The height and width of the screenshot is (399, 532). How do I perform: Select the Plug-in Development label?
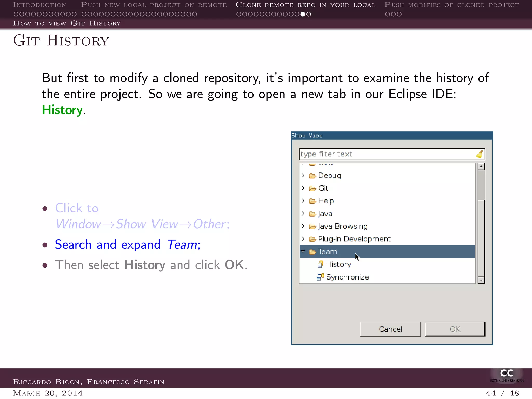pos(354,239)
